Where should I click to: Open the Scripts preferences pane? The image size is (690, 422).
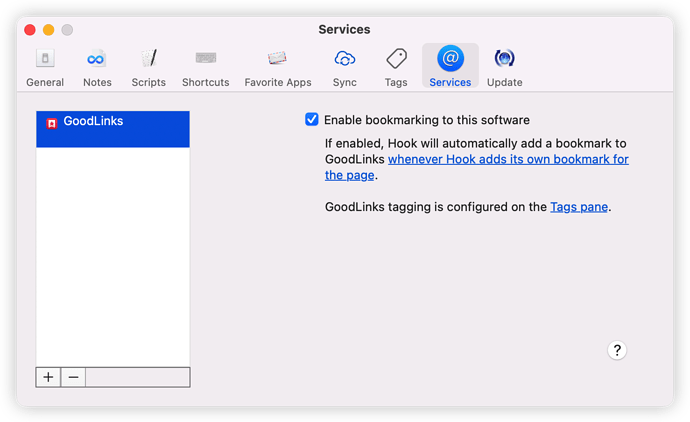point(149,67)
